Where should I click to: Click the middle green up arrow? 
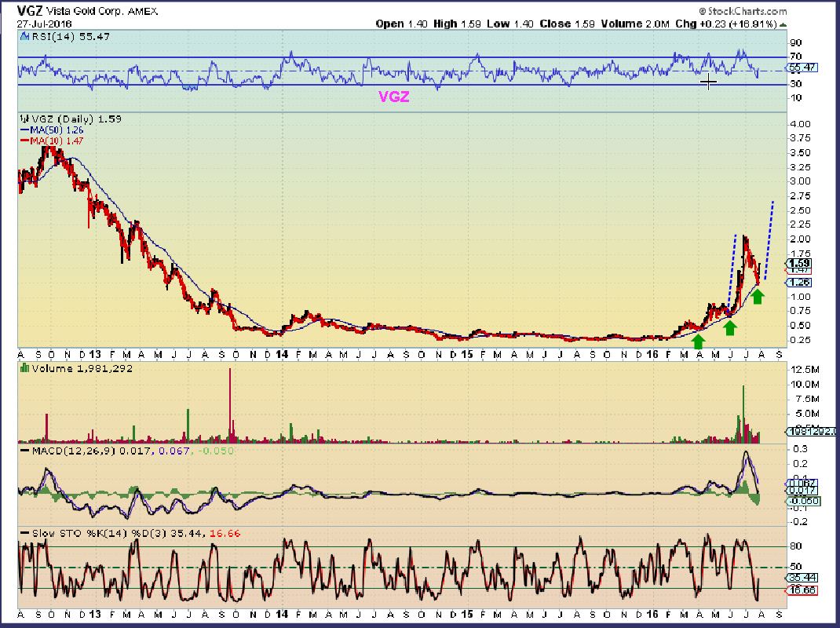coord(729,326)
